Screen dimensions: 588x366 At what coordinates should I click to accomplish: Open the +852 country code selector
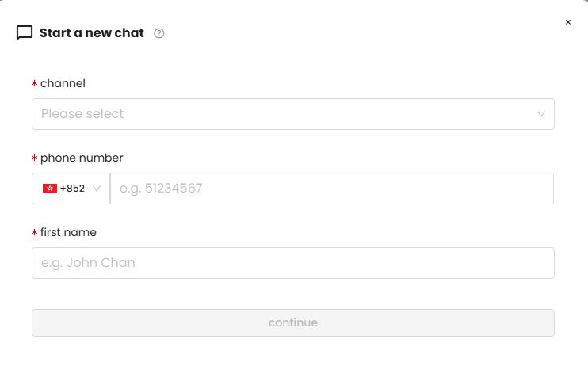(x=71, y=189)
